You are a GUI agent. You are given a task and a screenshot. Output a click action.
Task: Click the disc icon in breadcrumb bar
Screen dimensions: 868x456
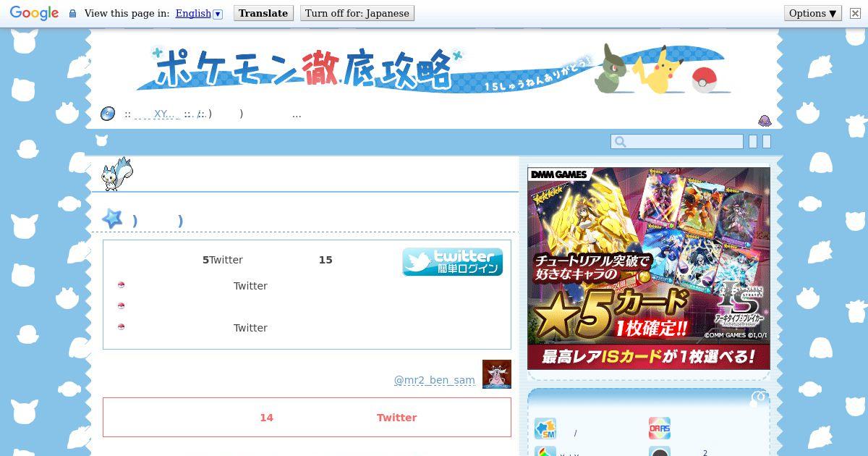[x=108, y=114]
